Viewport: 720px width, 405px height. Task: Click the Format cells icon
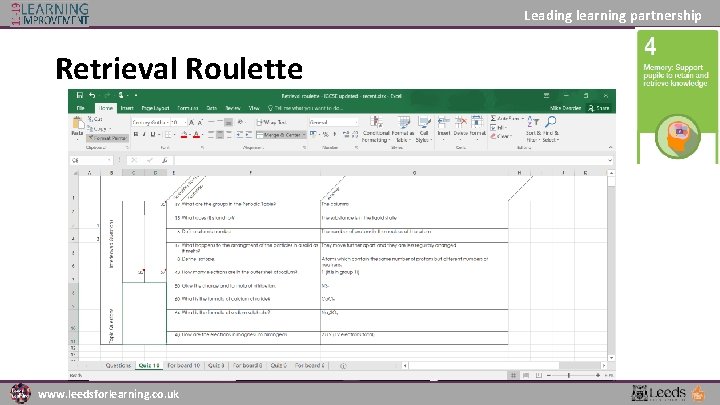pos(477,122)
